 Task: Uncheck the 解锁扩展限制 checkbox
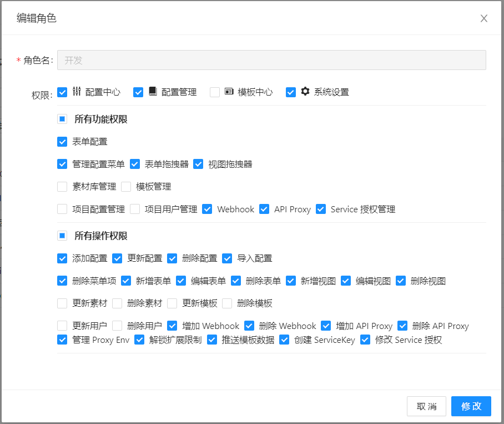pyautogui.click(x=139, y=340)
